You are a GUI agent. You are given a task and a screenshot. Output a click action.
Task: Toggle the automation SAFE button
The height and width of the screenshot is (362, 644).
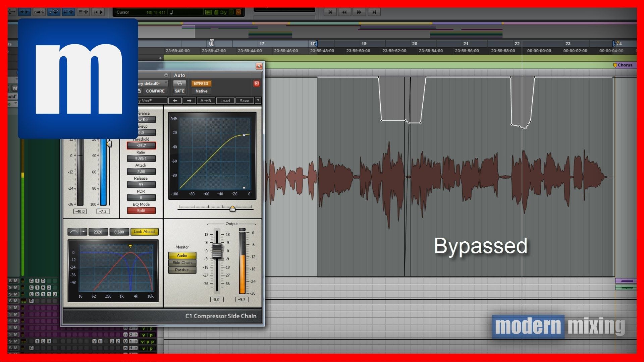tap(179, 91)
